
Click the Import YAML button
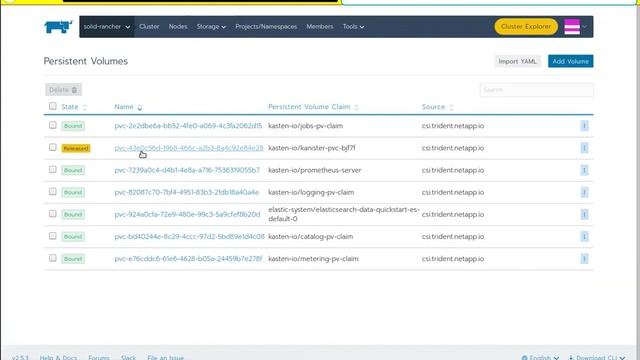pos(517,61)
